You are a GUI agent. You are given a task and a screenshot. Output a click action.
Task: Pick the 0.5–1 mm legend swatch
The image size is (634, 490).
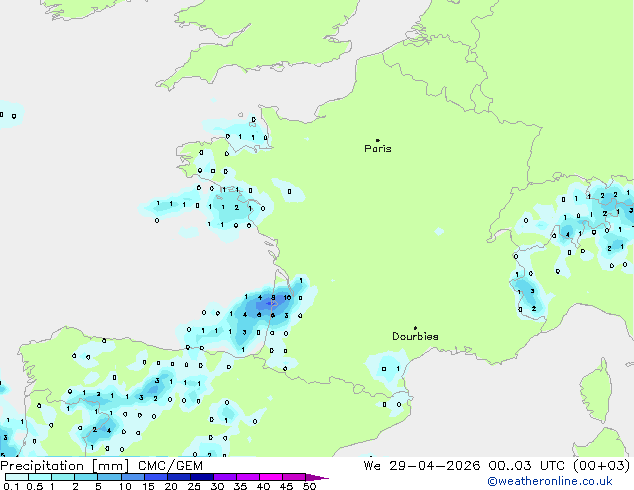[x=40, y=477]
